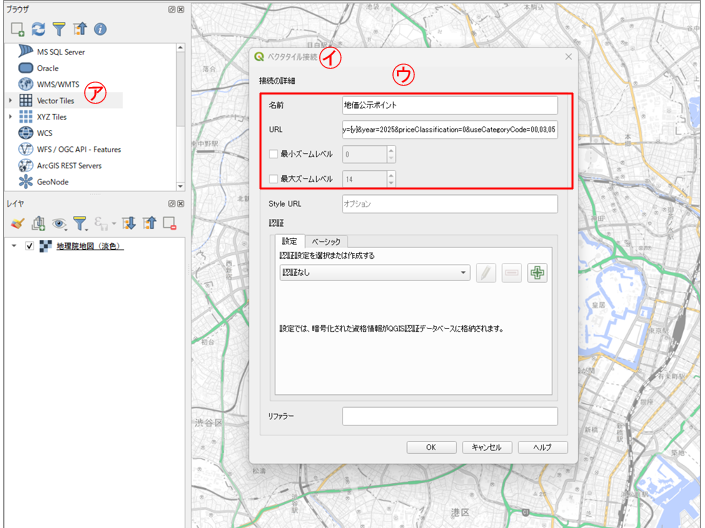Click the green plus add authentication button
705x528 pixels.
pyautogui.click(x=538, y=273)
